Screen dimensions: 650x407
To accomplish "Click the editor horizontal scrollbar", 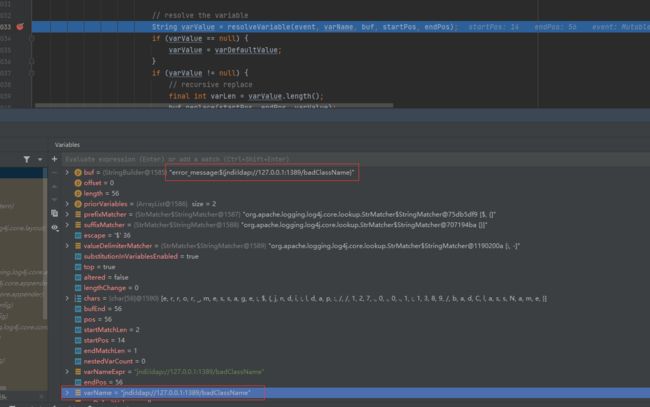I will coord(214,106).
